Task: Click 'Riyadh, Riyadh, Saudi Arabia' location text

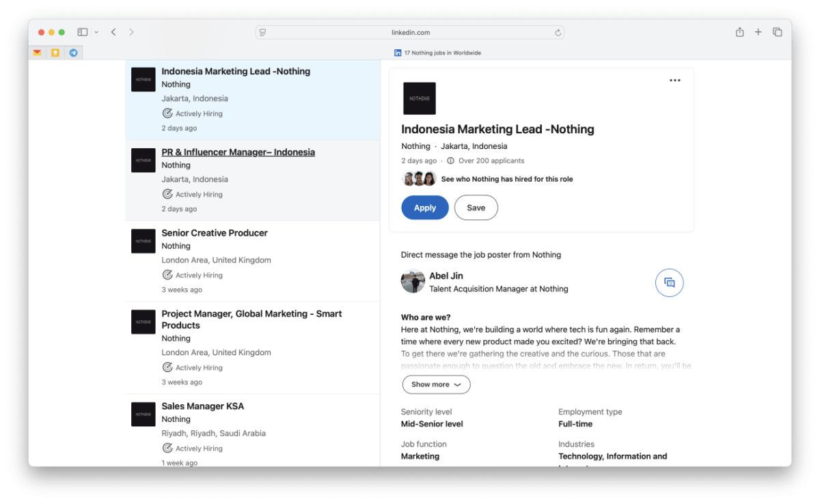Action: (214, 434)
